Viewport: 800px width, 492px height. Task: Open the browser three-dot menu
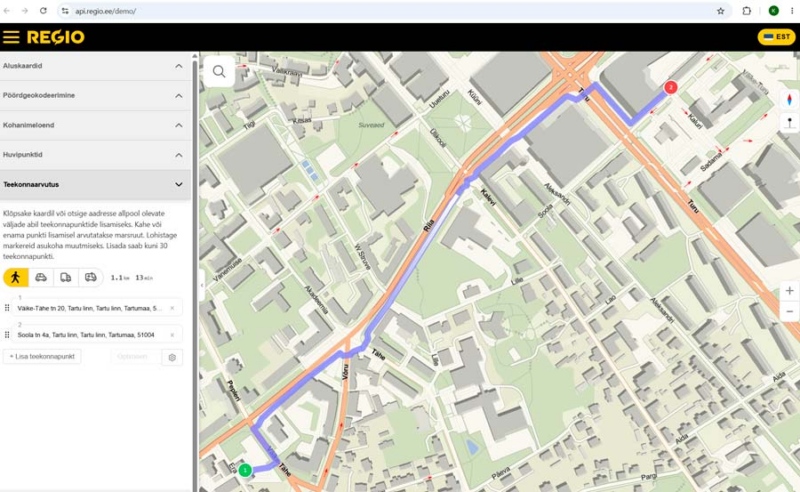coord(792,11)
